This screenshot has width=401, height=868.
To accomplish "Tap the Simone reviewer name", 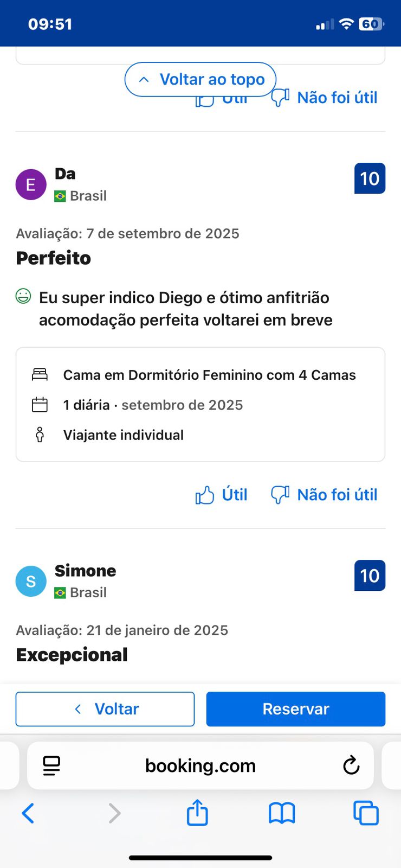I will tap(85, 571).
